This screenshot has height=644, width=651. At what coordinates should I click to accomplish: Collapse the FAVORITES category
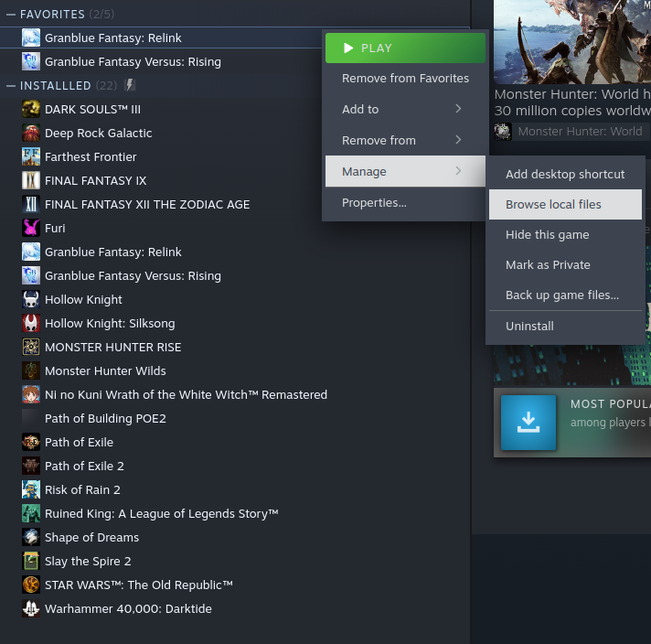(x=11, y=15)
